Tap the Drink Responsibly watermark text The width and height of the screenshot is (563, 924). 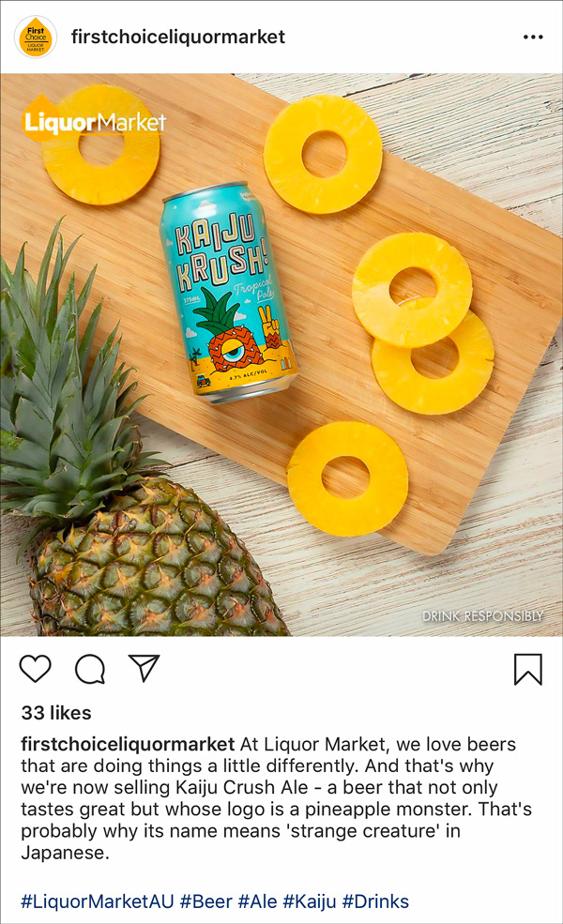[x=483, y=616]
